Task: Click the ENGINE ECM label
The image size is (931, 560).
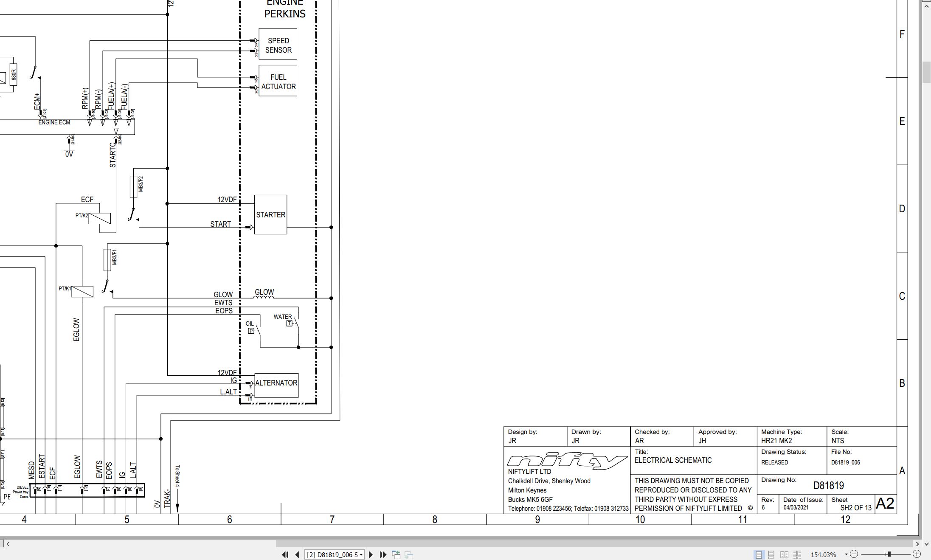Action: [x=54, y=122]
